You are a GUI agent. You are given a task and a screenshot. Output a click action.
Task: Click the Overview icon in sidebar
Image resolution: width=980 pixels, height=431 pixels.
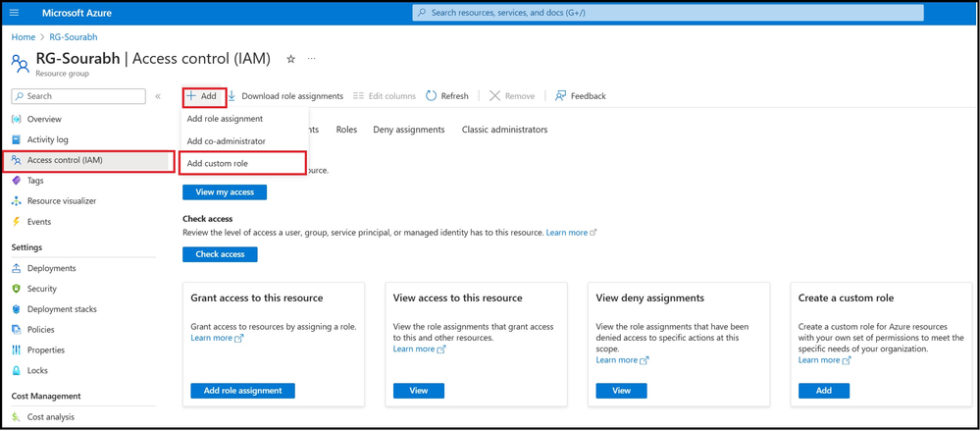coord(17,119)
